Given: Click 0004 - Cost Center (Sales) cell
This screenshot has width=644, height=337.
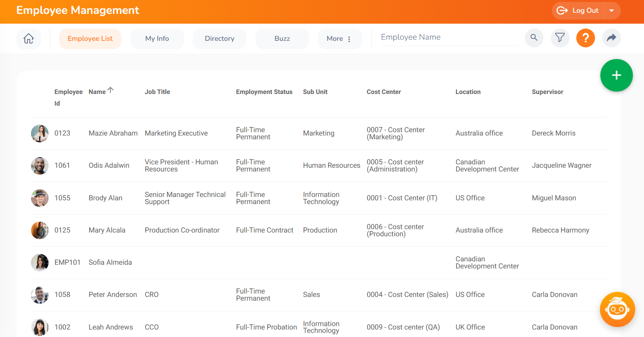Looking at the screenshot, I should tap(408, 295).
